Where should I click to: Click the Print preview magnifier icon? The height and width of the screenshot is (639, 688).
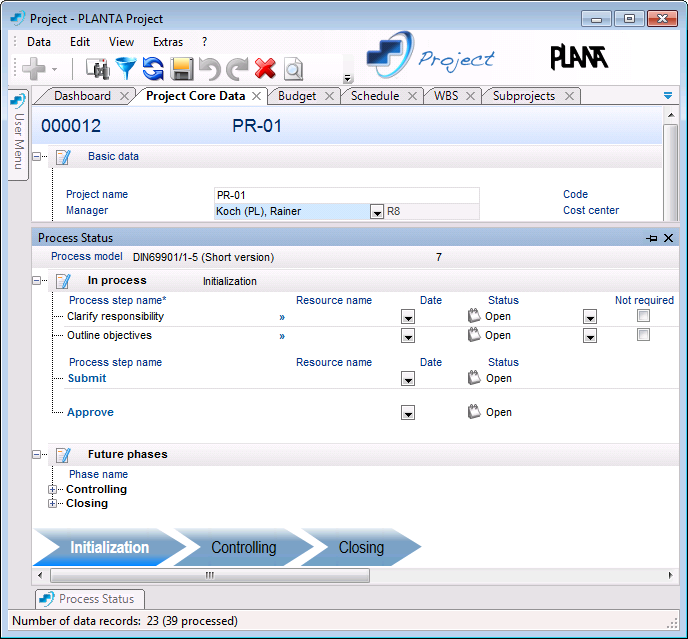(x=293, y=69)
